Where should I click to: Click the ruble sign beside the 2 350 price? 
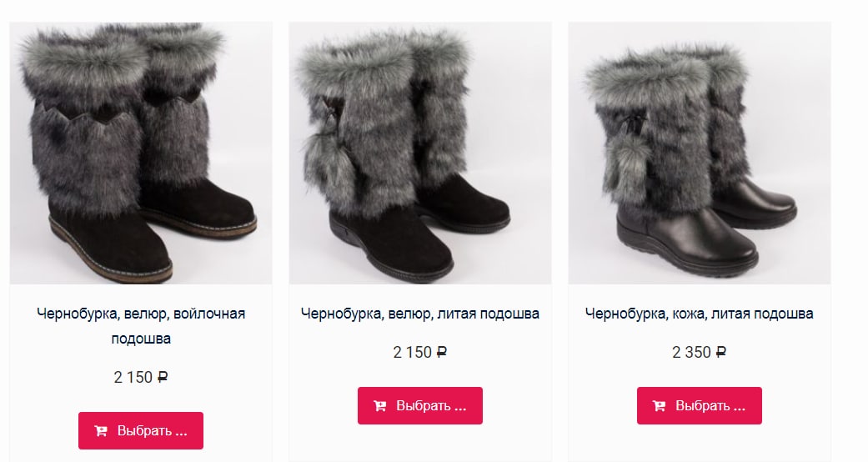[720, 352]
